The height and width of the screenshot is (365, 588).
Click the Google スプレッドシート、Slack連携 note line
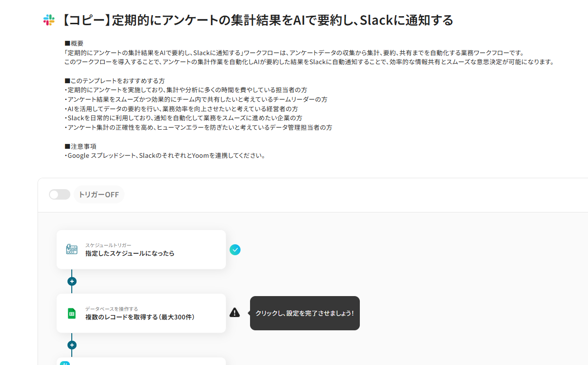click(164, 155)
